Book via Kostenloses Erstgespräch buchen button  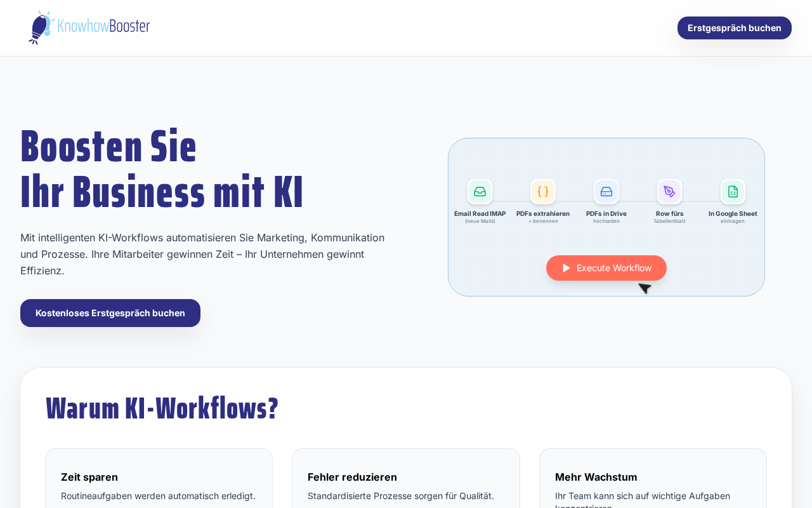coord(110,313)
